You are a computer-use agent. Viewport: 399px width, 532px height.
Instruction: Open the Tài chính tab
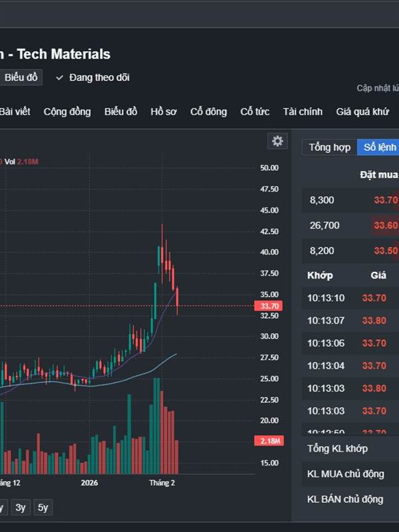(303, 112)
